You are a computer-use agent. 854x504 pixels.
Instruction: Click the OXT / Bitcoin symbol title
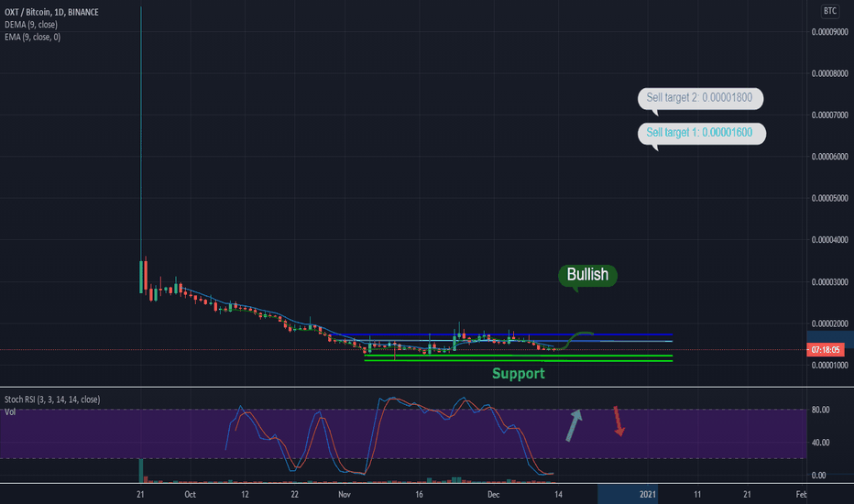coord(51,11)
